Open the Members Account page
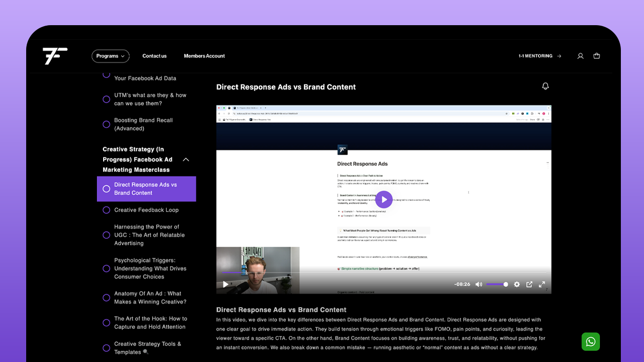 (x=204, y=56)
